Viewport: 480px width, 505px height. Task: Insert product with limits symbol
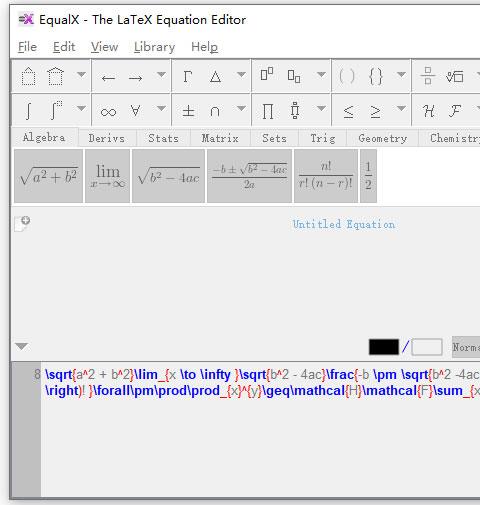tap(295, 111)
